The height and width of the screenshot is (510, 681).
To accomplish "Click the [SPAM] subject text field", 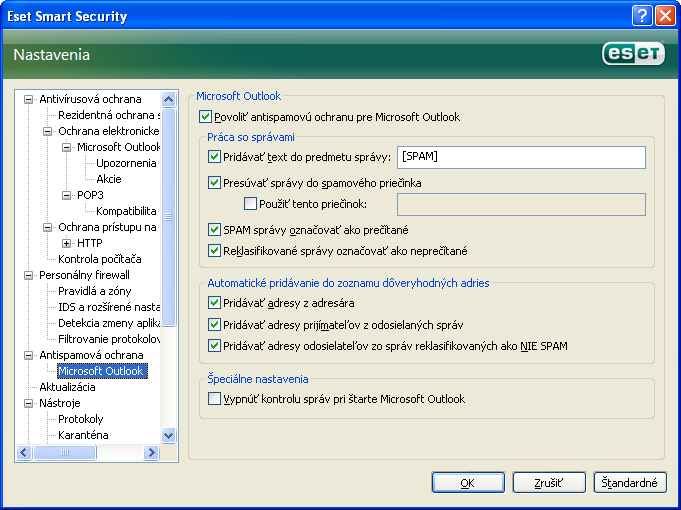I will click(521, 157).
